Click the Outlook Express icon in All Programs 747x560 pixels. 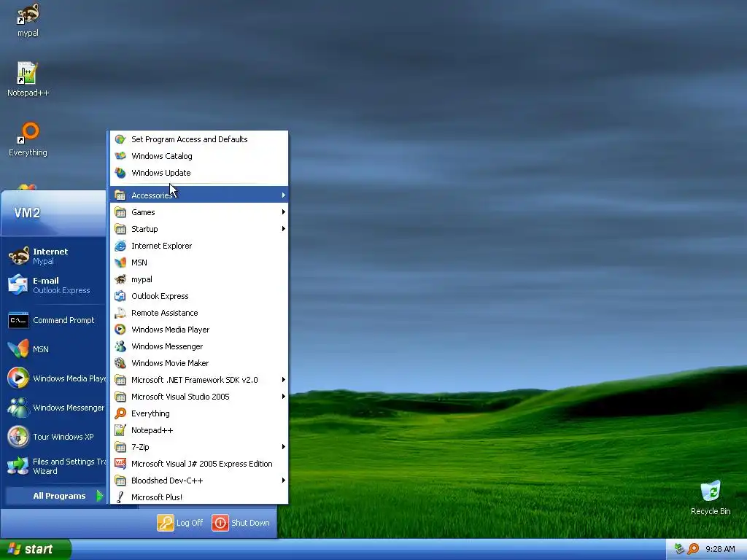pos(120,296)
